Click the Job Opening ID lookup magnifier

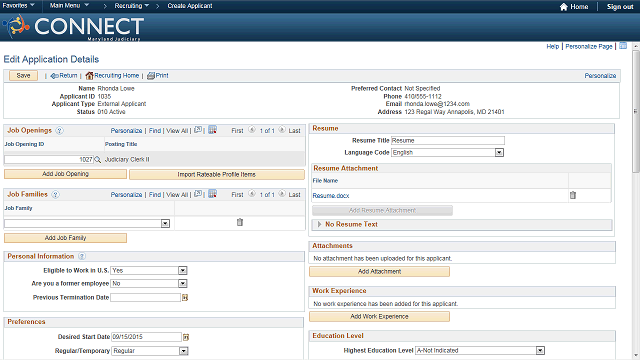(x=98, y=160)
